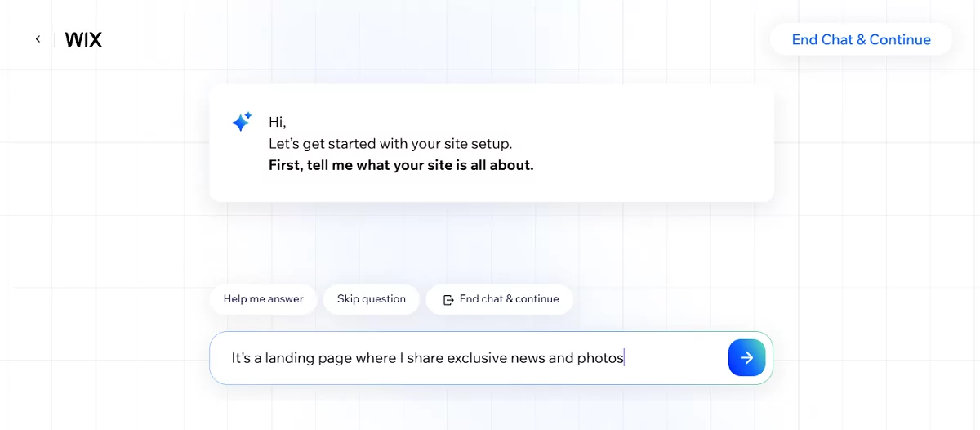The image size is (980, 430).
Task: Select the Skip question chip
Action: tap(372, 299)
